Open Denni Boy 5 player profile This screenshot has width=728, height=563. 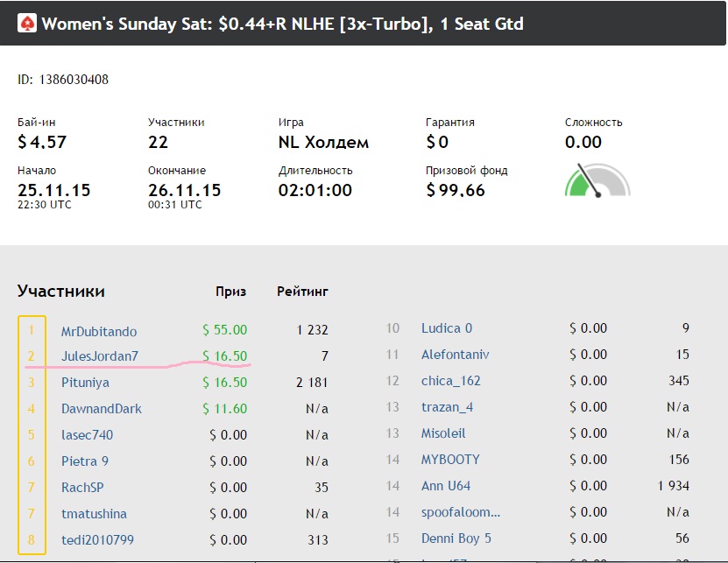point(456,538)
